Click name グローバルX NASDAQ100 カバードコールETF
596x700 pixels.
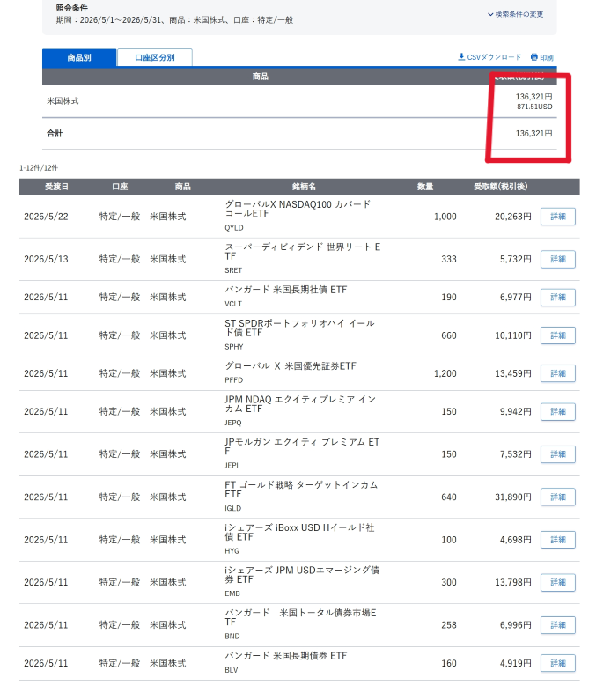pyautogui.click(x=298, y=209)
